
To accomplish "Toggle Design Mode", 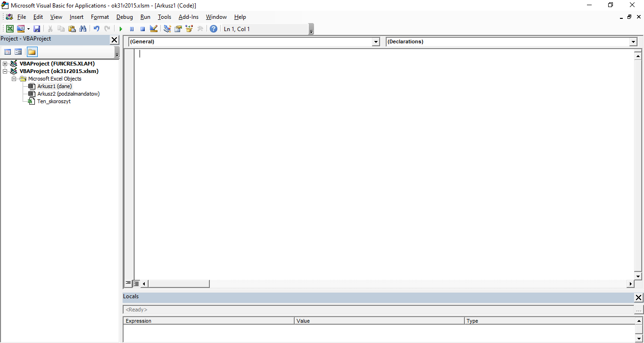I will point(153,29).
